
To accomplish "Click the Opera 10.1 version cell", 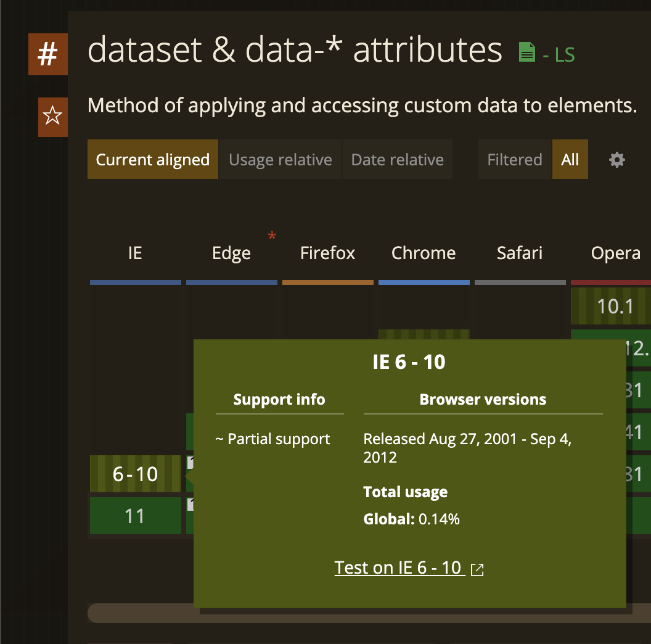I will coord(611,306).
